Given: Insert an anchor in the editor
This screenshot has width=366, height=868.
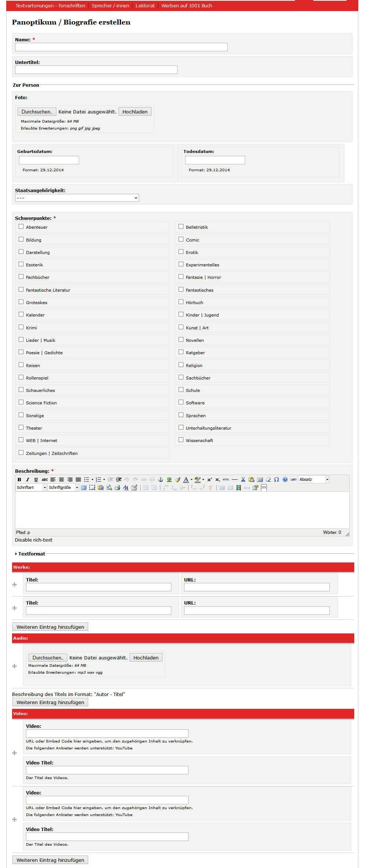Looking at the screenshot, I should 161,479.
